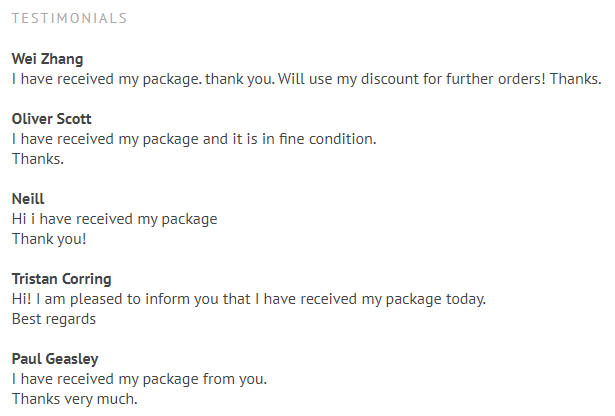This screenshot has height=416, width=615.
Task: Select the name Neill
Action: [x=28, y=199]
